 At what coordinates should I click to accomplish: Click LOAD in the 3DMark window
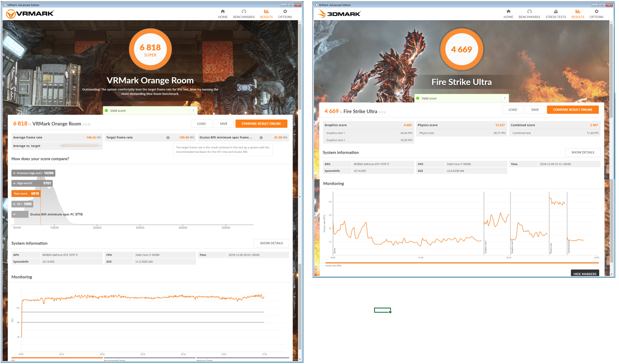point(513,110)
